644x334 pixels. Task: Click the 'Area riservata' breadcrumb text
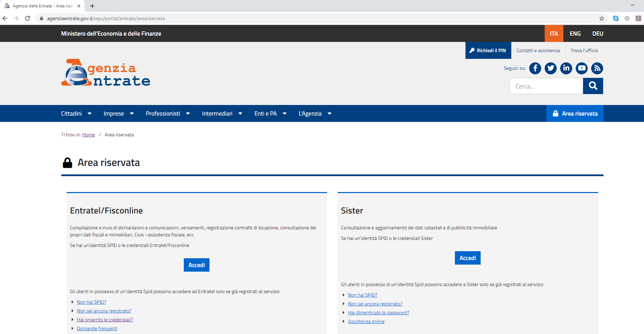(x=119, y=135)
